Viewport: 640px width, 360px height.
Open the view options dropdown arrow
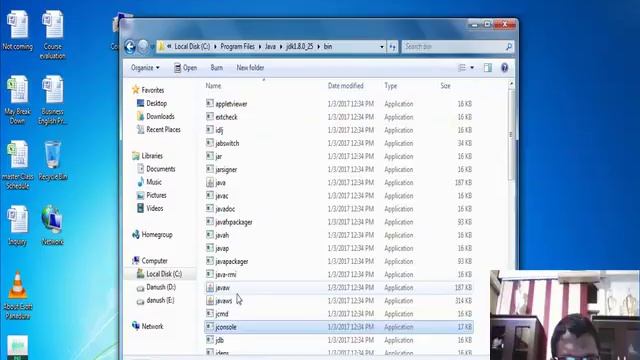pos(472,68)
